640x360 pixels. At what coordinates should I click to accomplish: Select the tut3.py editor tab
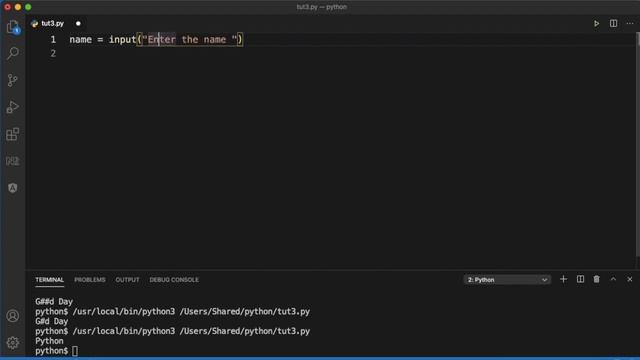(52, 24)
